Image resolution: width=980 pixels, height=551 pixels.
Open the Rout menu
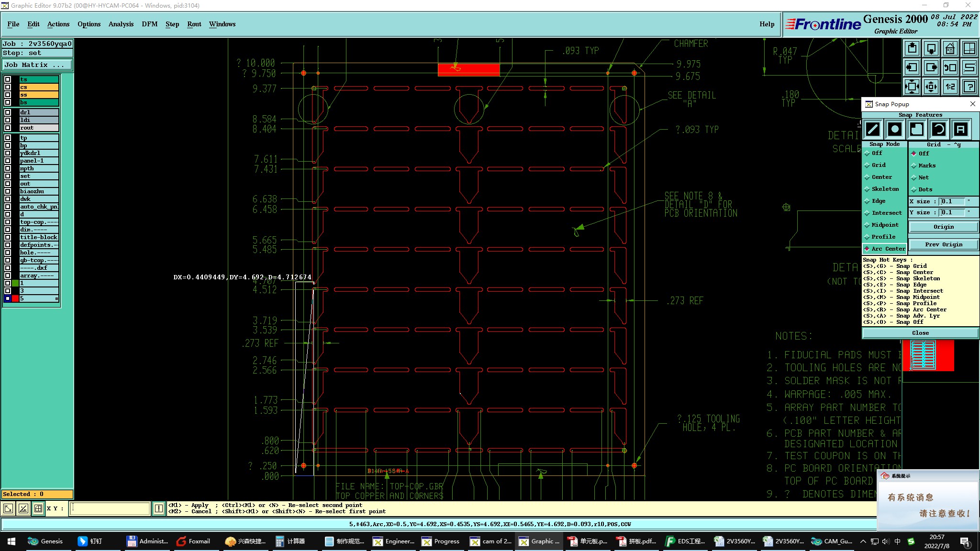point(194,24)
